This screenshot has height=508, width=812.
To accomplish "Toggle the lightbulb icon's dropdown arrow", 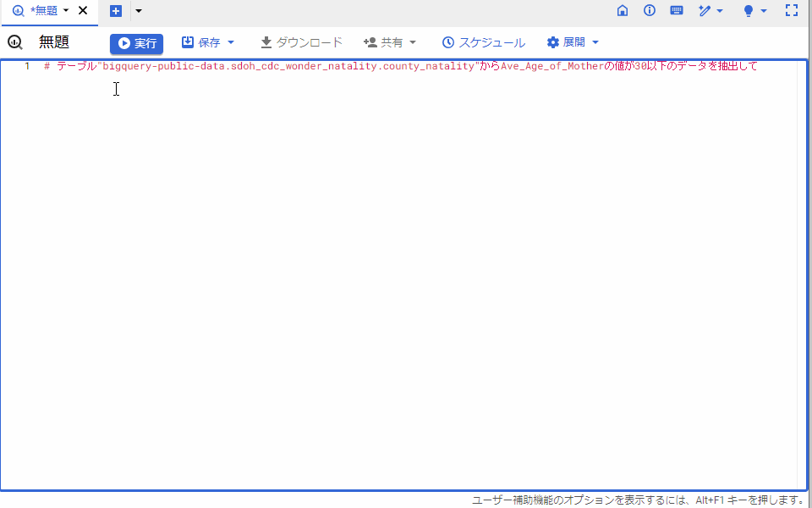I will 764,11.
